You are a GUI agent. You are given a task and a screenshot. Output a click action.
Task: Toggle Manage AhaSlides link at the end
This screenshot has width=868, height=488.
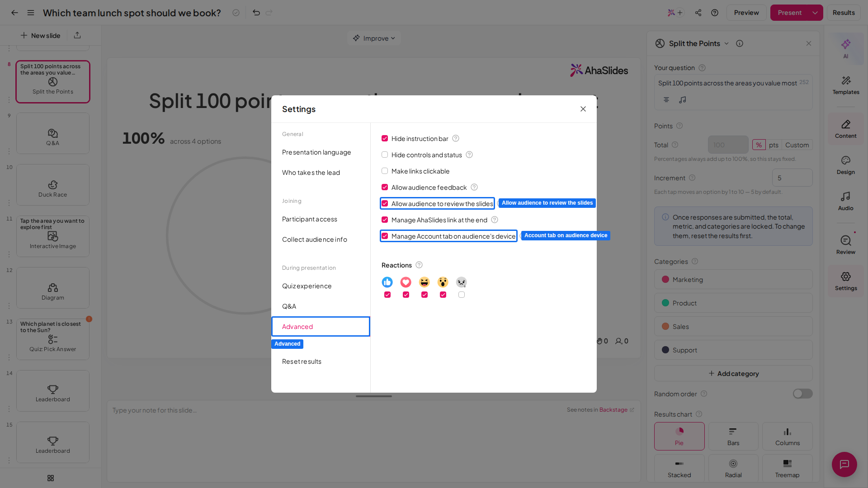[385, 220]
